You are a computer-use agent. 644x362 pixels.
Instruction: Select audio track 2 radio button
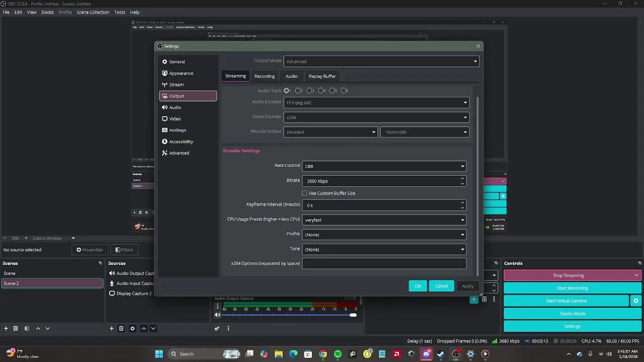coord(298,90)
